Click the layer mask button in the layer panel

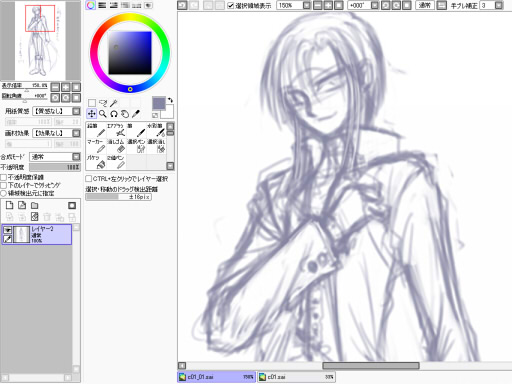tap(72, 205)
